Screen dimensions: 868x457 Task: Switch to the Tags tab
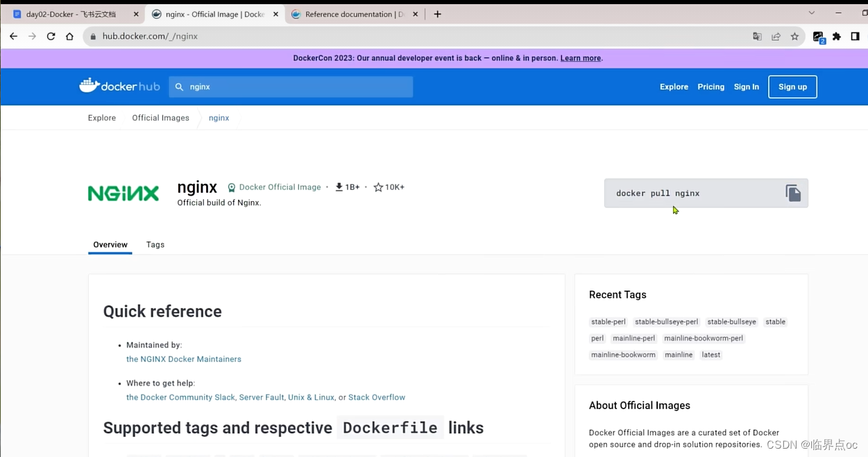pos(155,244)
